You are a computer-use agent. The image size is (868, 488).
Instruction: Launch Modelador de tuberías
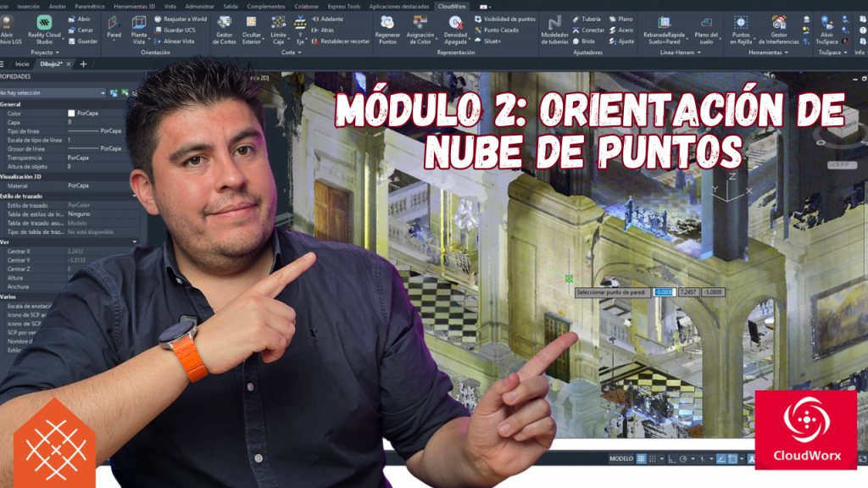tap(554, 30)
